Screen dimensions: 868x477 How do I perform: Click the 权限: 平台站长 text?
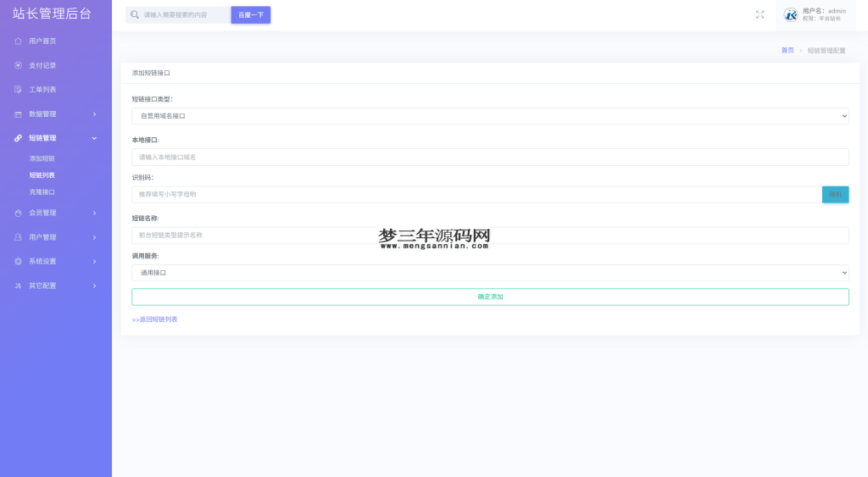(x=821, y=19)
